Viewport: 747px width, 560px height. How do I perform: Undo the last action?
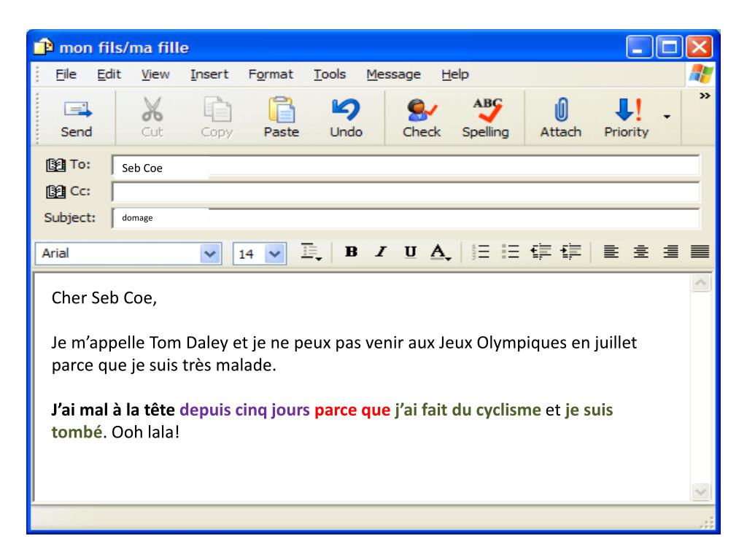click(x=347, y=117)
